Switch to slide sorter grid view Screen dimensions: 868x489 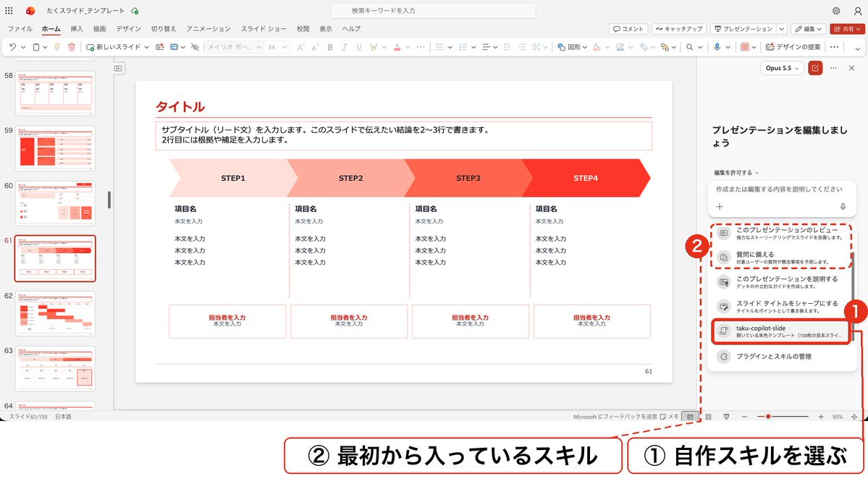click(708, 417)
